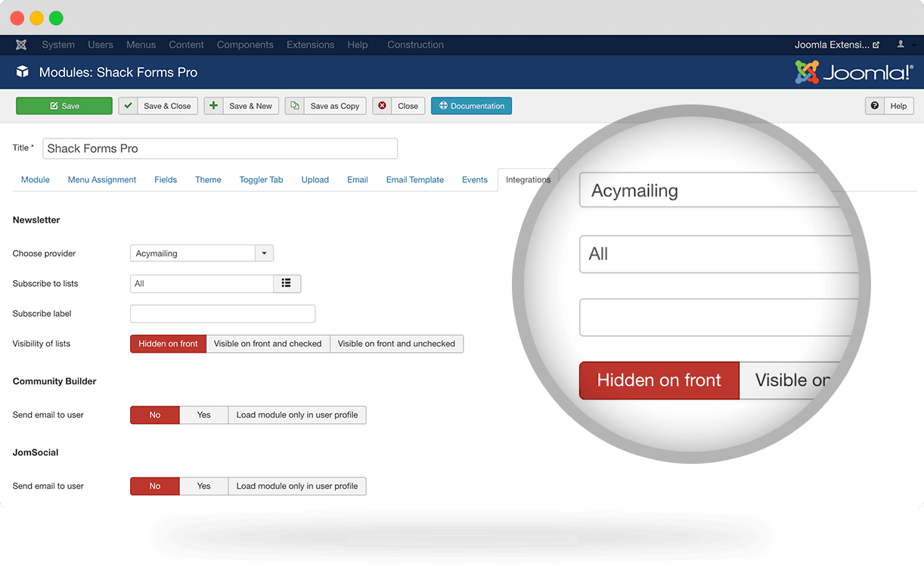Select the Integrations tab

click(x=528, y=179)
